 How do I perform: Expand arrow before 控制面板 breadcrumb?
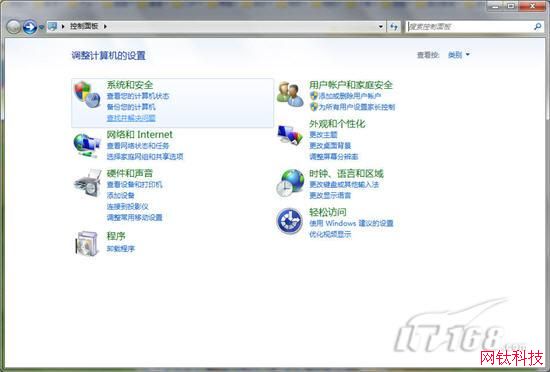point(63,26)
